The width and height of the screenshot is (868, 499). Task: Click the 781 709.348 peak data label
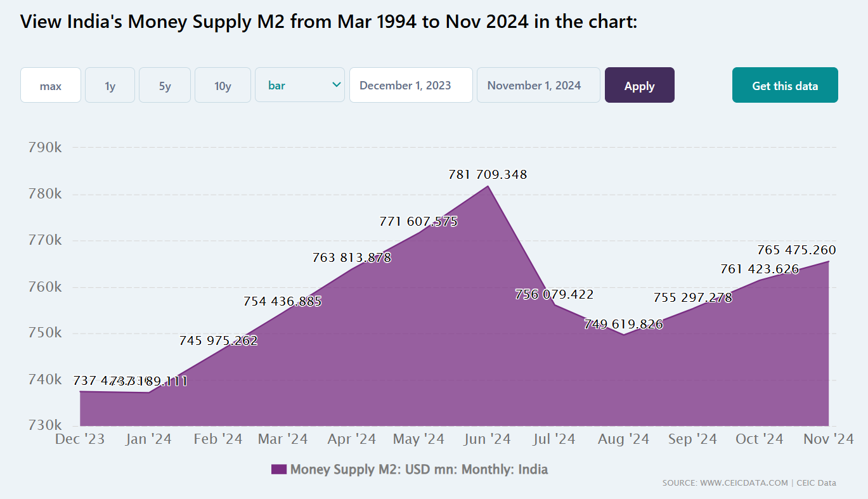(x=488, y=174)
